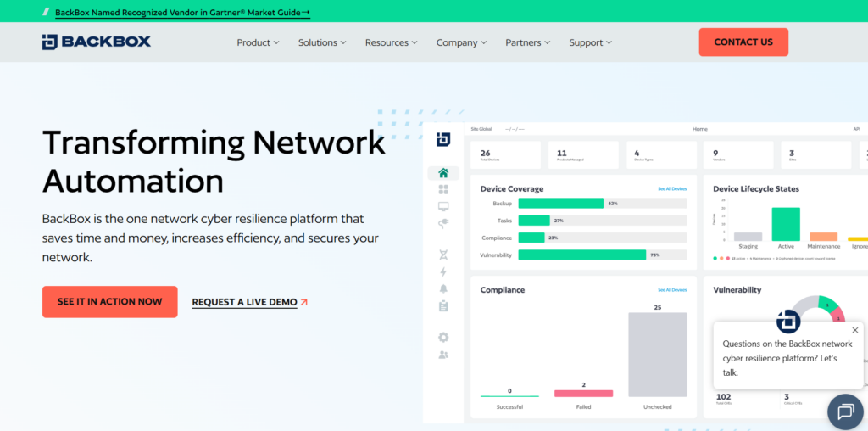Click the clipboard icon in sidebar
This screenshot has width=868, height=431.
click(443, 305)
